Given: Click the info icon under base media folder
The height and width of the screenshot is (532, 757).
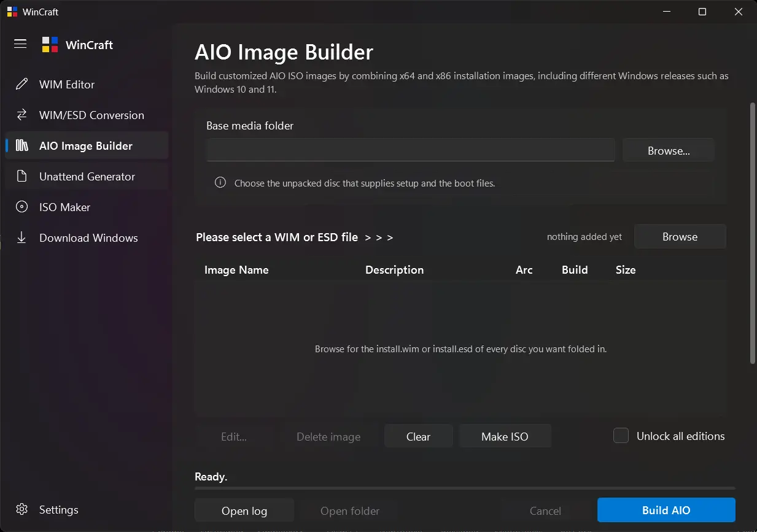Looking at the screenshot, I should [220, 183].
